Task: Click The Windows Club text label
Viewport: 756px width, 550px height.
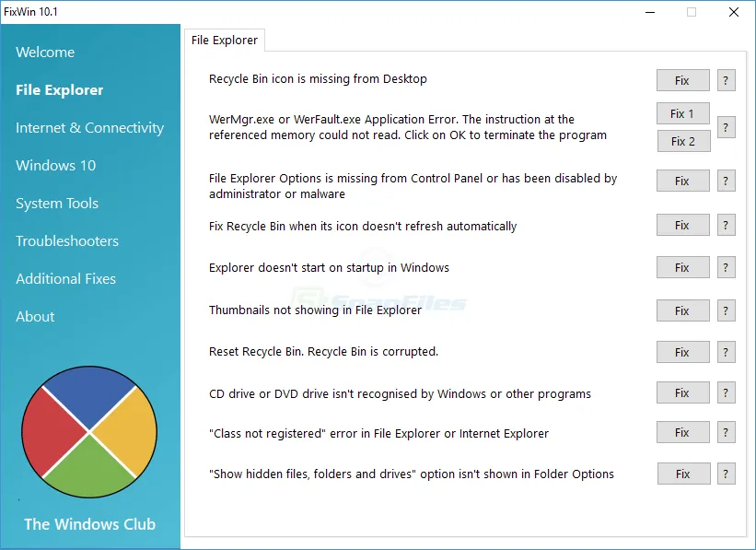Action: [89, 524]
